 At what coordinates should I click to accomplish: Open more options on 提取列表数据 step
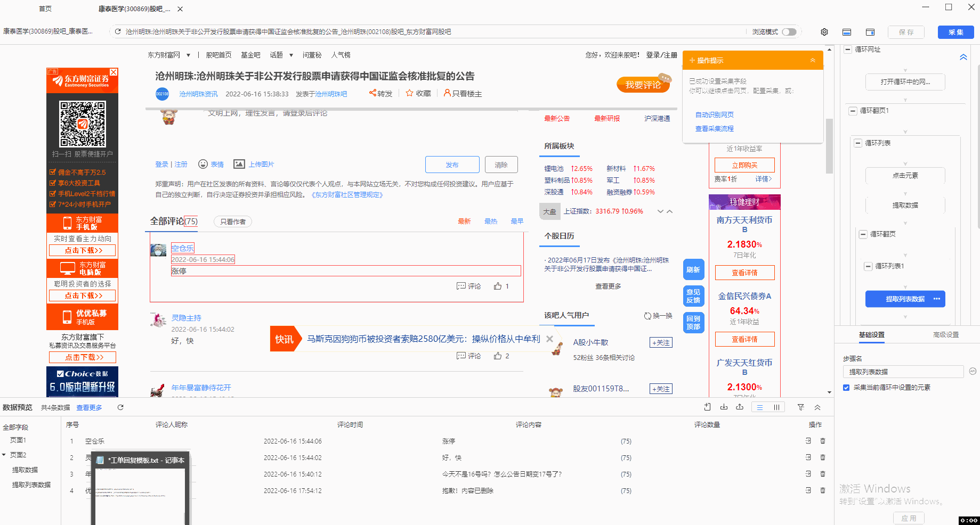click(937, 299)
